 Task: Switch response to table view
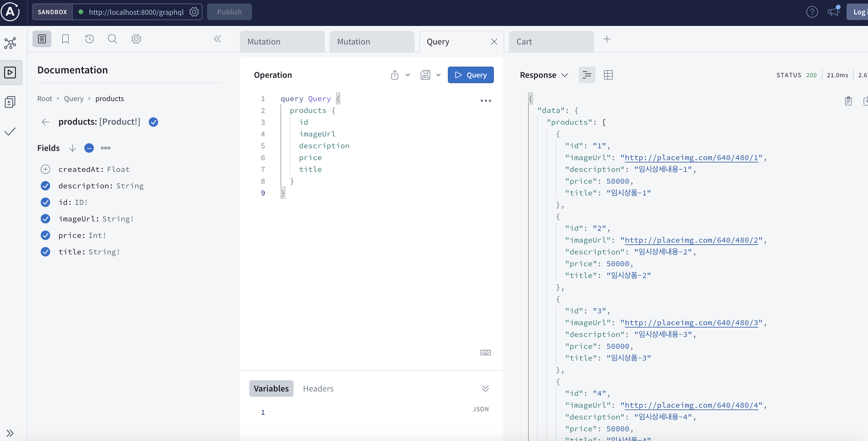click(608, 75)
